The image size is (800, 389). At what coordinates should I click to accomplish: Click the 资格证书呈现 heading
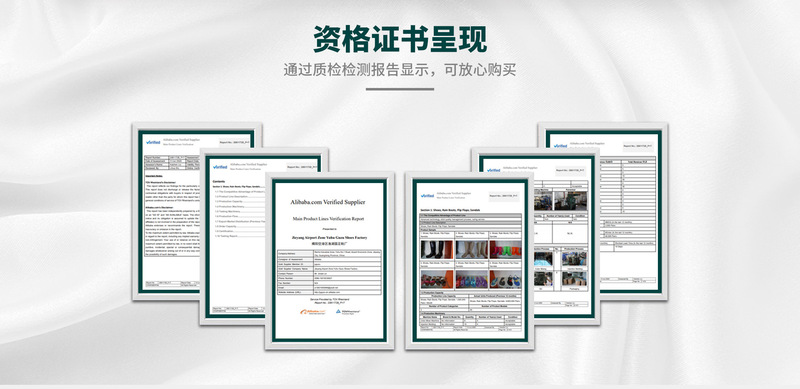[400, 39]
